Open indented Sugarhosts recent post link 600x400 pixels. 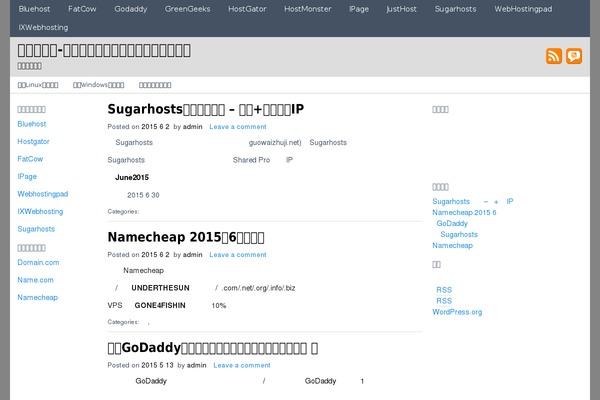(459, 235)
